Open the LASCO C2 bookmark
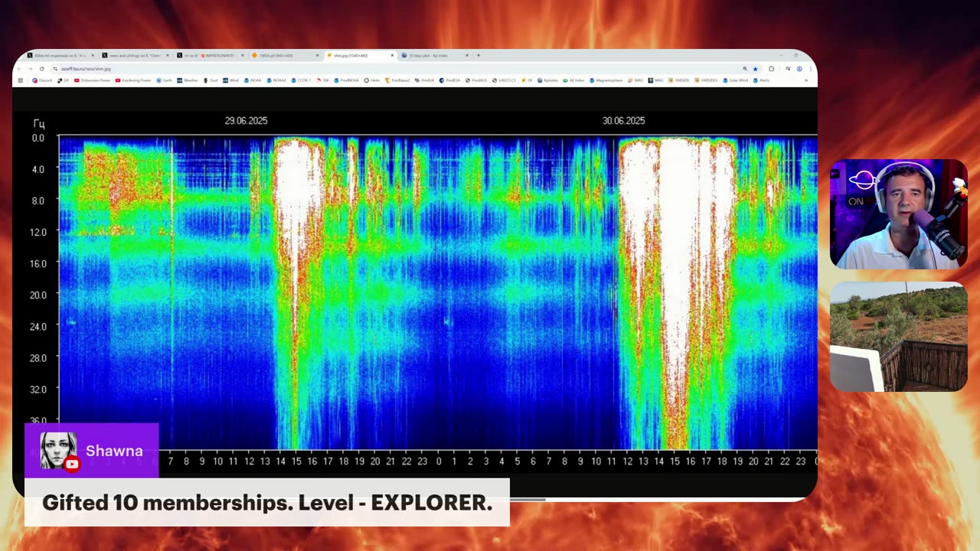This screenshot has height=551, width=980. click(x=504, y=80)
